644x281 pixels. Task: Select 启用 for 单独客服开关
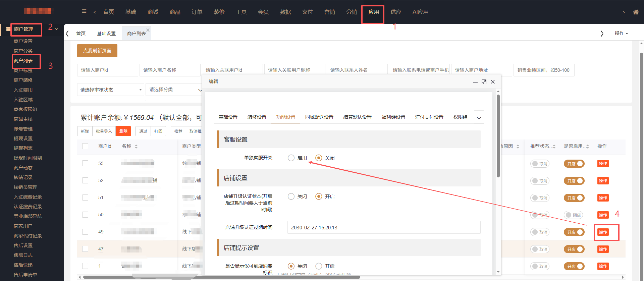(x=291, y=158)
